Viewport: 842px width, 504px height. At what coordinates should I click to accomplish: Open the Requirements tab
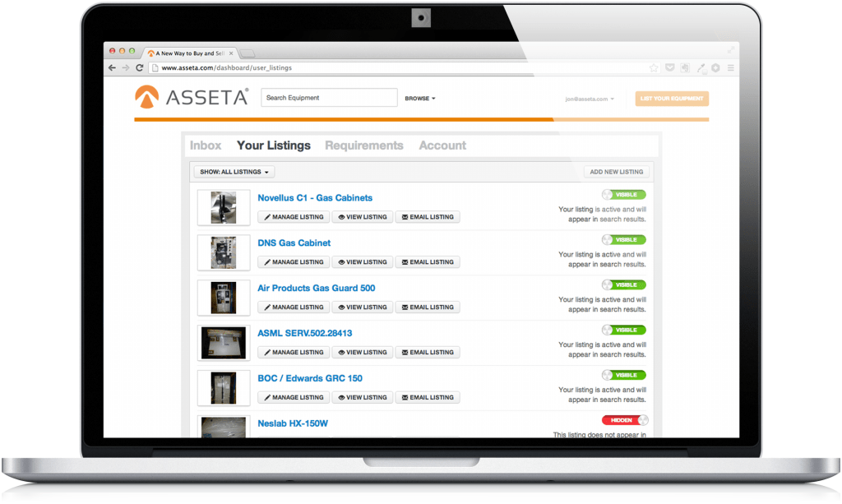tap(364, 146)
